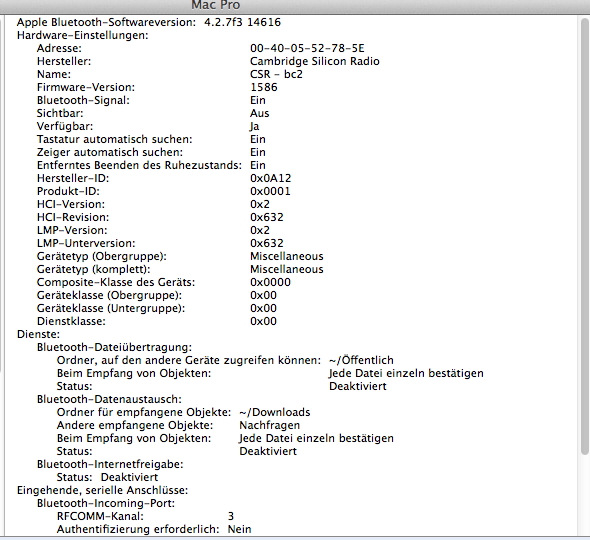Image resolution: width=590 pixels, height=540 pixels.
Task: Click the HCI-Version label
Action: click(71, 204)
